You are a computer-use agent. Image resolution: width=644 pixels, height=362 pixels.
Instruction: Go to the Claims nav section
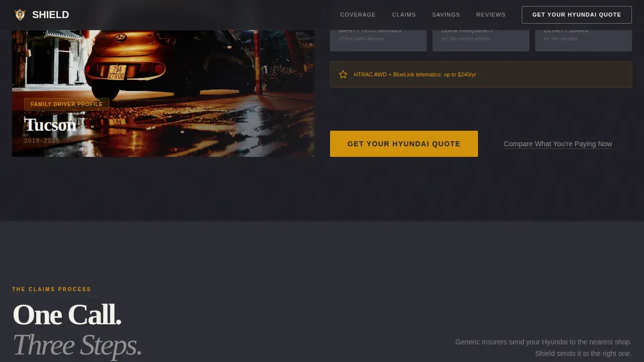404,15
